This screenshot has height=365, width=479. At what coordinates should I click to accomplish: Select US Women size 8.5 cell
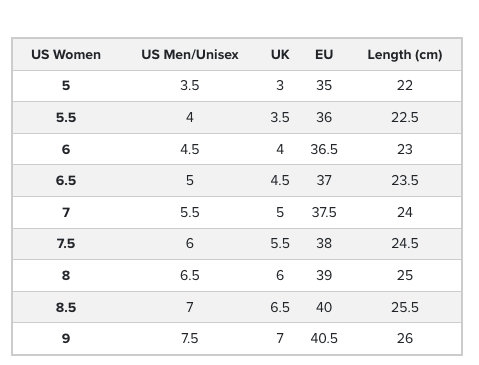(66, 307)
